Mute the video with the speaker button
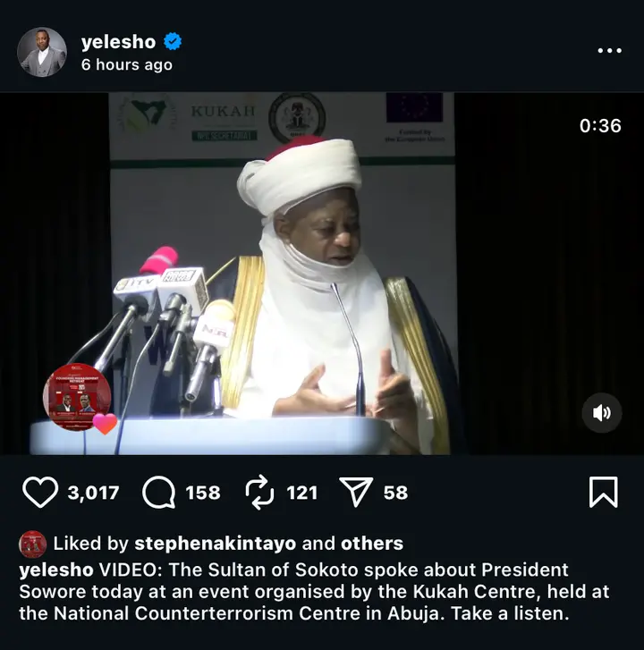644x650 pixels. click(x=602, y=413)
